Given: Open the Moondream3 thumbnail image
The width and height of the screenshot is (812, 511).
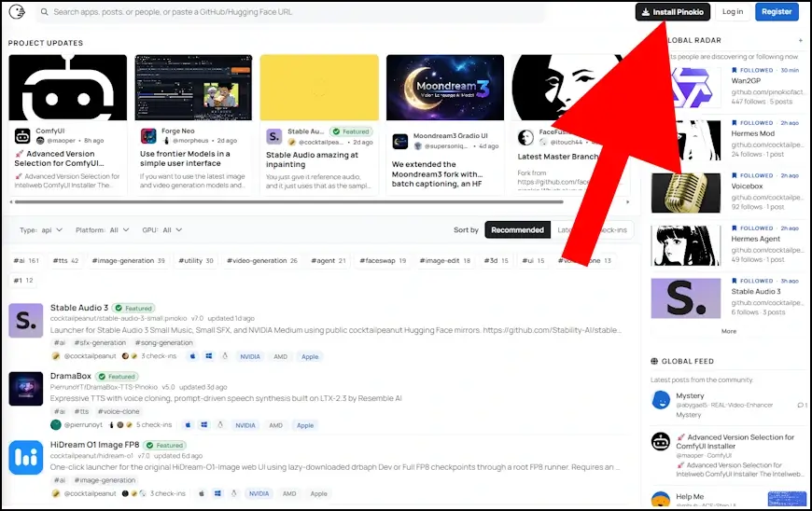Looking at the screenshot, I should coord(445,88).
